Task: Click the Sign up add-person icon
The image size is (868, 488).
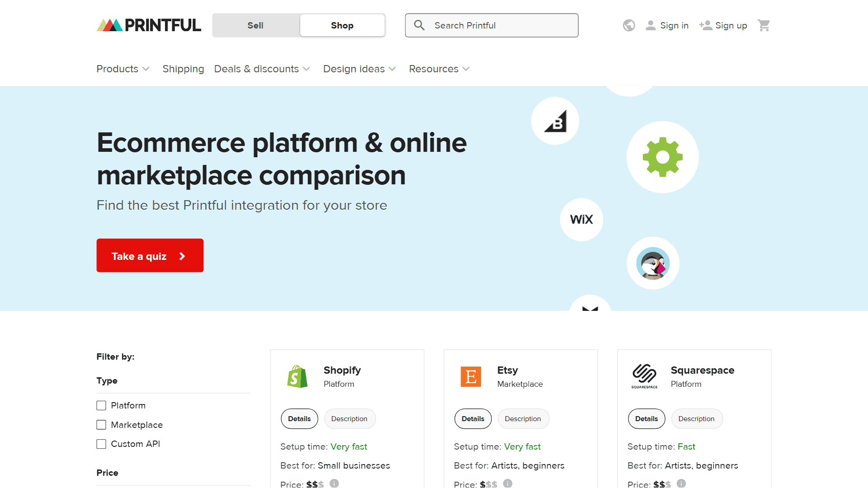Action: (705, 25)
